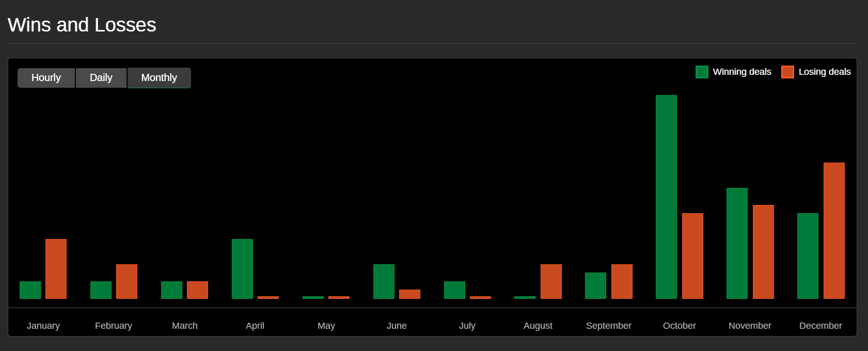Click October's orange losing deals bar
Screen dimensions: 868x351
tap(692, 256)
